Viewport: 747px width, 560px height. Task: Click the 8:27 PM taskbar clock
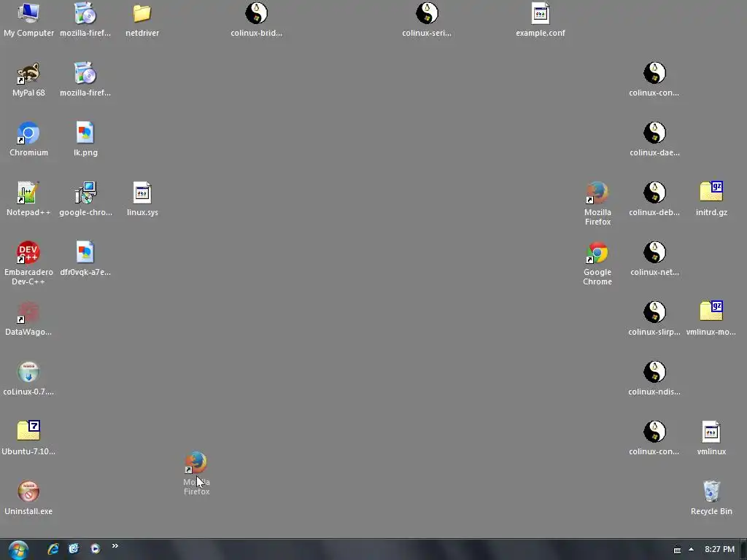click(719, 550)
